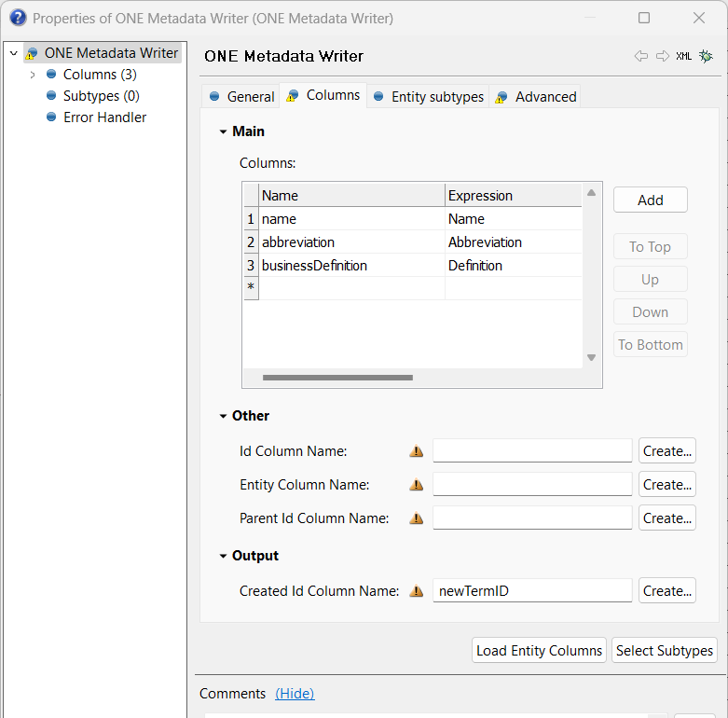The width and height of the screenshot is (728, 718).
Task: Click the Hide comments link
Action: pos(295,694)
